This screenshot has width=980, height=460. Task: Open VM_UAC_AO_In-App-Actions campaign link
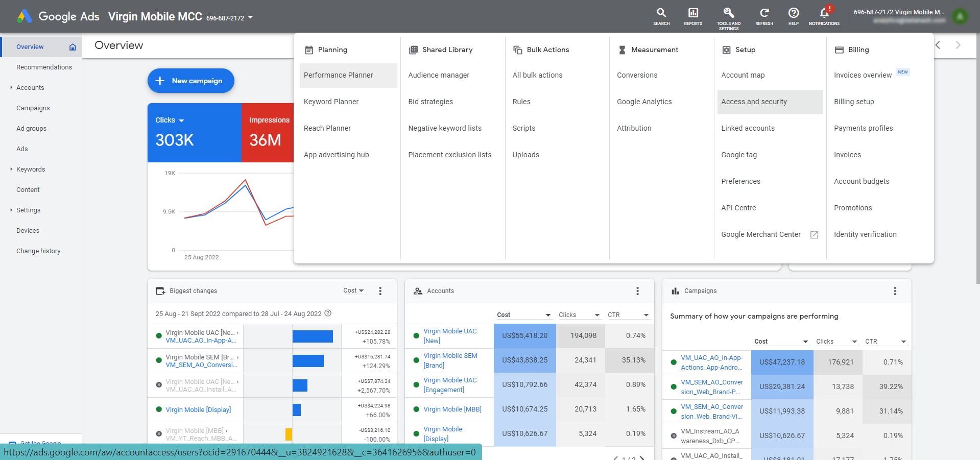(x=711, y=362)
